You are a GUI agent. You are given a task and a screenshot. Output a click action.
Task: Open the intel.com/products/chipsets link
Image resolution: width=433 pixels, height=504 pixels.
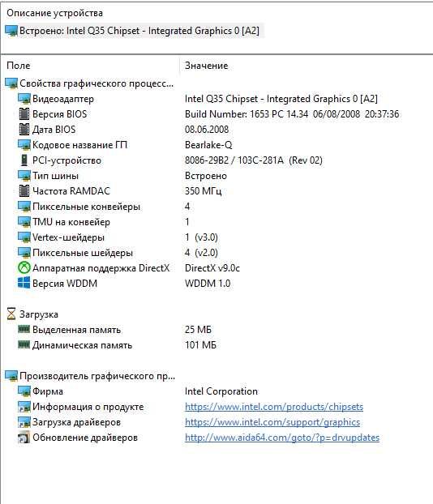274,407
